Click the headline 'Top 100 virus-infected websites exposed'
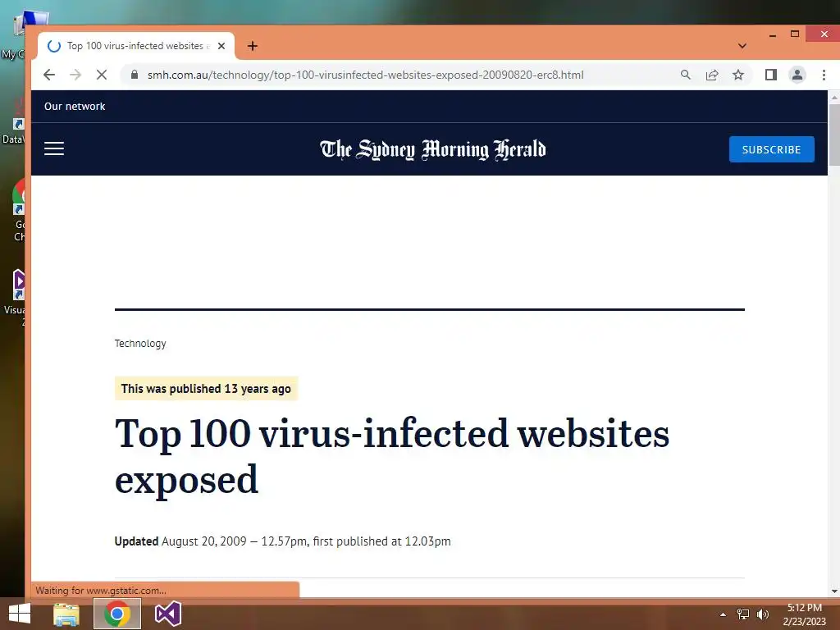 point(391,456)
